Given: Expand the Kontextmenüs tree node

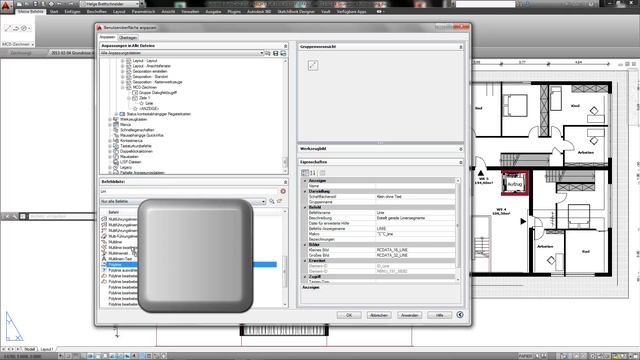Looking at the screenshot, I should click(110, 140).
